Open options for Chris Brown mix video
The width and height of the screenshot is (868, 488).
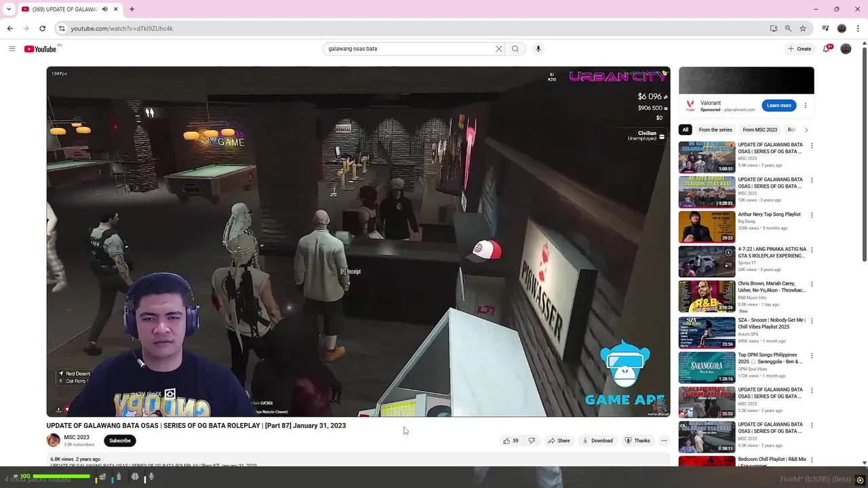812,284
